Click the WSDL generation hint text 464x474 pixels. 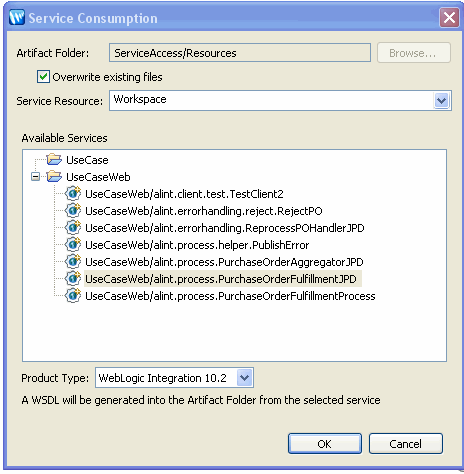pyautogui.click(x=201, y=400)
